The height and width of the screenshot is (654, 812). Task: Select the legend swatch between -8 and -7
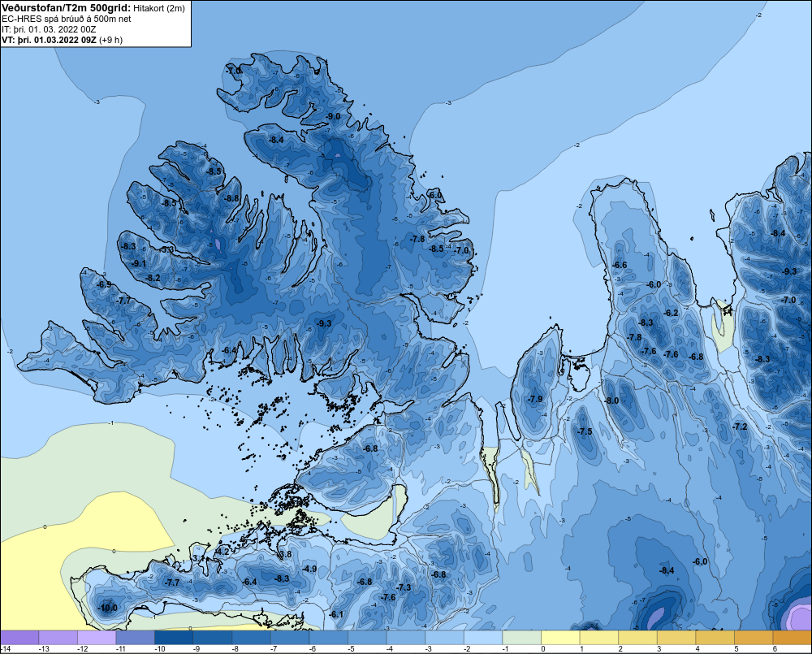251,638
